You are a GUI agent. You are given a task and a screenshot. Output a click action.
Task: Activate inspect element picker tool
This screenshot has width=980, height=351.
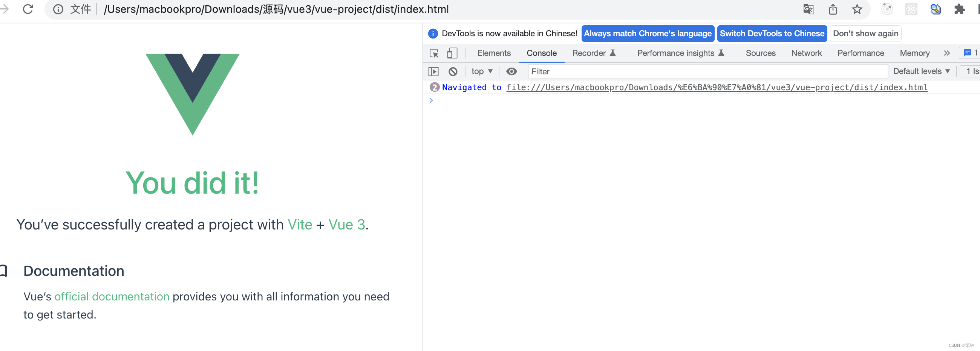[x=434, y=53]
